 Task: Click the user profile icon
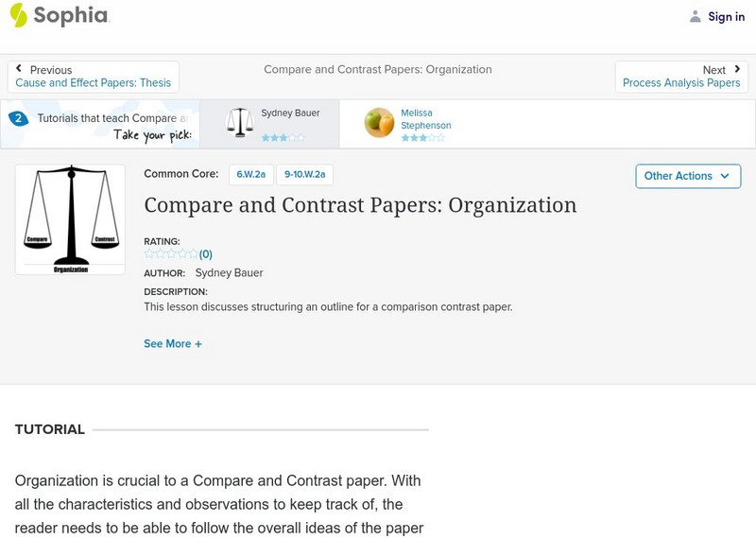coord(696,16)
